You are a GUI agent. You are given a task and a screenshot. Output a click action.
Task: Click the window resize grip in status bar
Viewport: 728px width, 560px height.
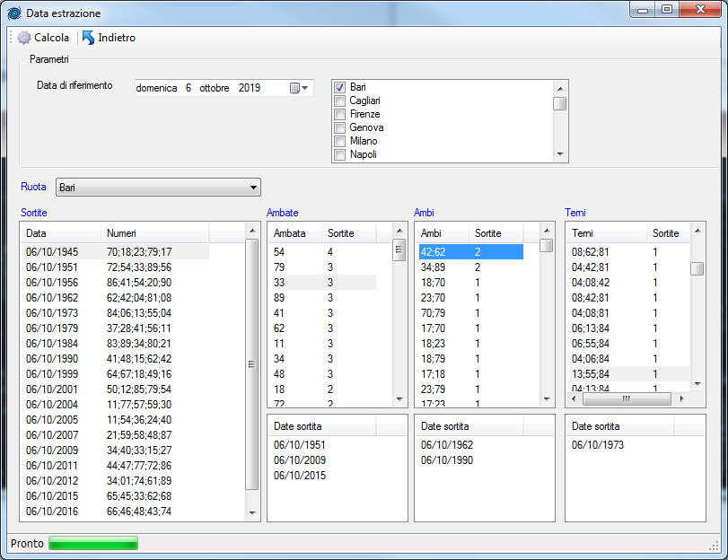click(x=714, y=546)
